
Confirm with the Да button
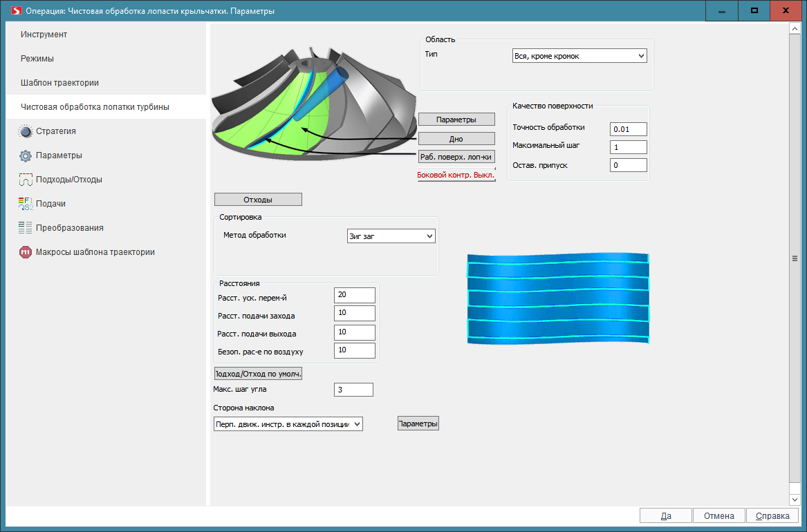[665, 515]
